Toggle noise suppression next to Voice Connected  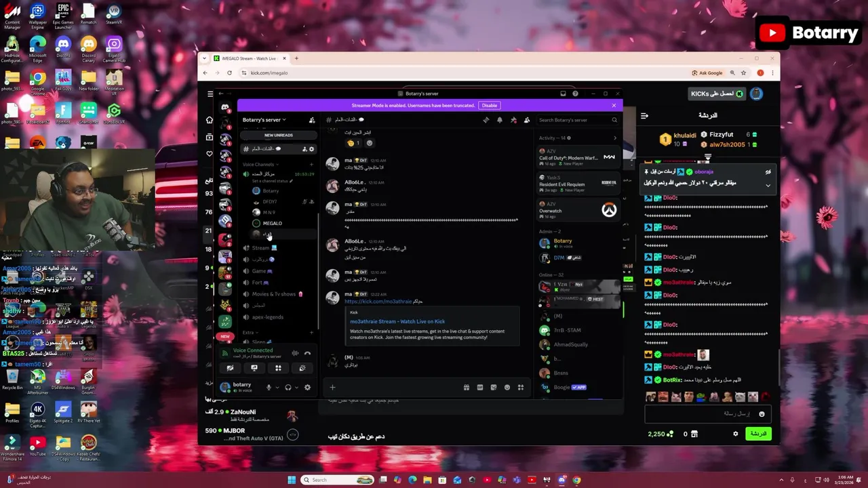coord(295,353)
